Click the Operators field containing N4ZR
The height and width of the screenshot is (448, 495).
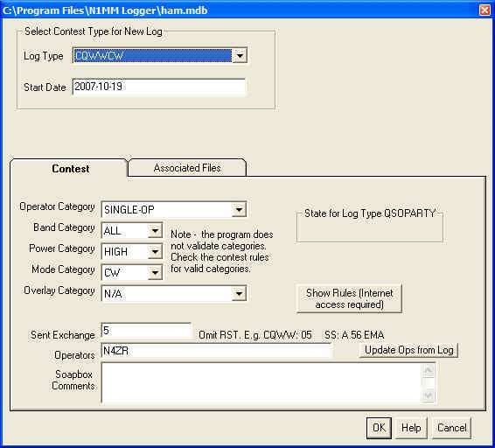(216, 351)
